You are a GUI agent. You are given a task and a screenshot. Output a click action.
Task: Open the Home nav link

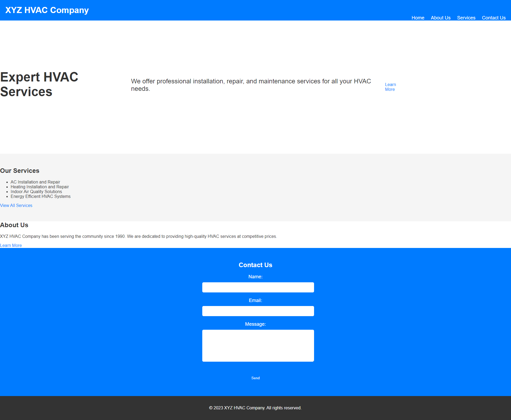click(418, 18)
